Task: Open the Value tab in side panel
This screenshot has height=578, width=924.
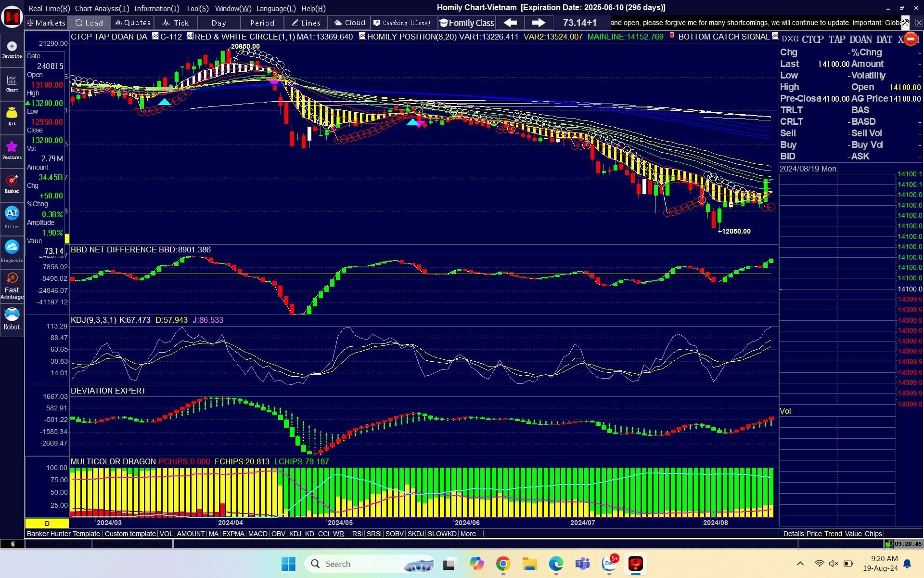Action: (x=853, y=534)
